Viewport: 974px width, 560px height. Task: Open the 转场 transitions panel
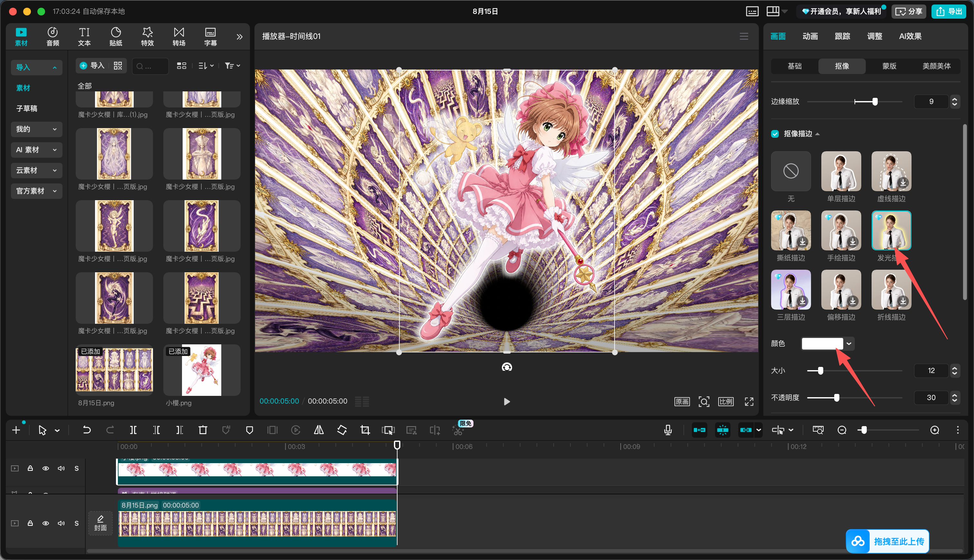[179, 37]
